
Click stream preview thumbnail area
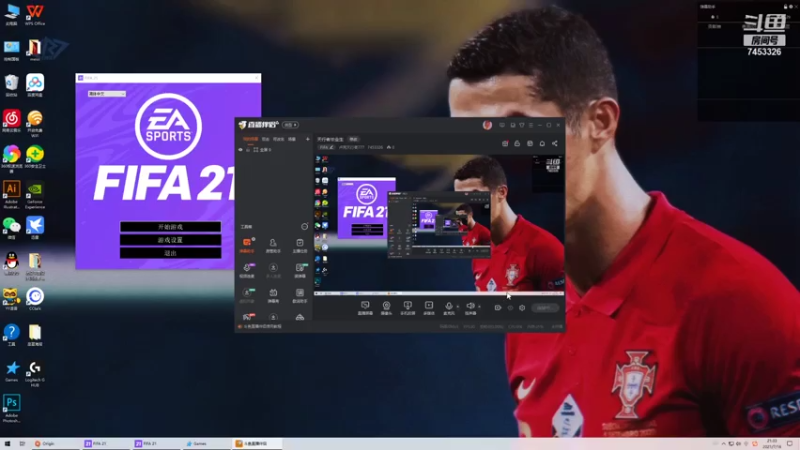point(439,225)
